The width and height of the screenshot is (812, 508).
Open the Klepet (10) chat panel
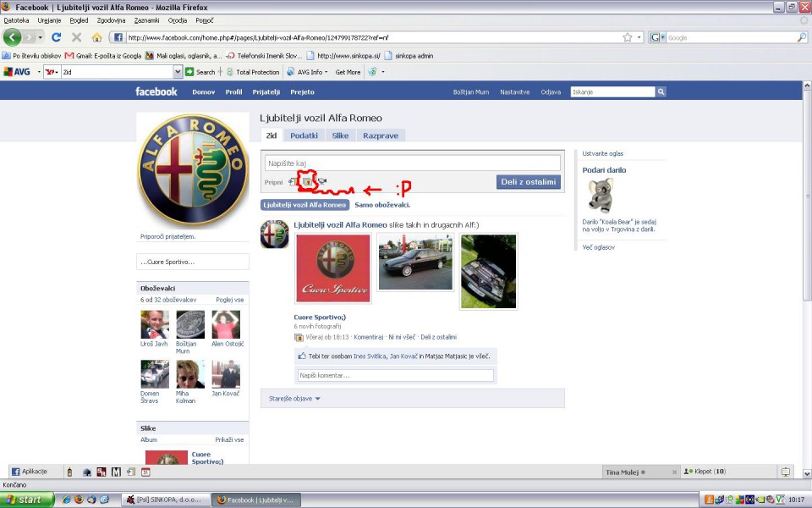click(x=705, y=472)
